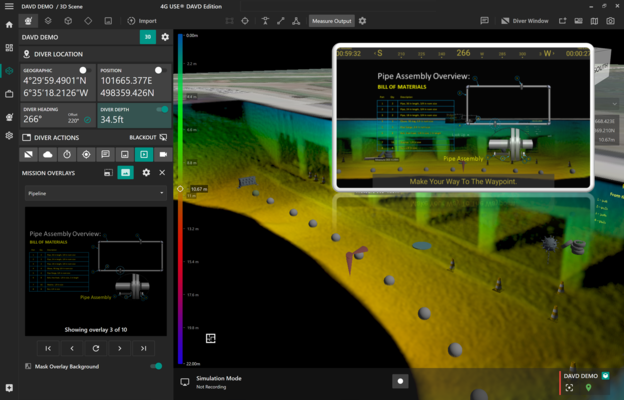Open Mission Overlays settings gear
Viewport: 624px width, 400px height.
(146, 173)
